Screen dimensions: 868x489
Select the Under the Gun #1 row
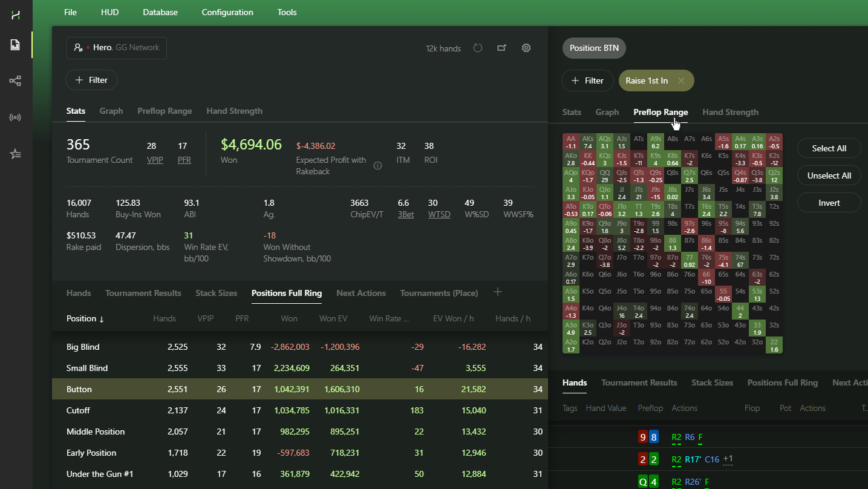[x=300, y=474]
